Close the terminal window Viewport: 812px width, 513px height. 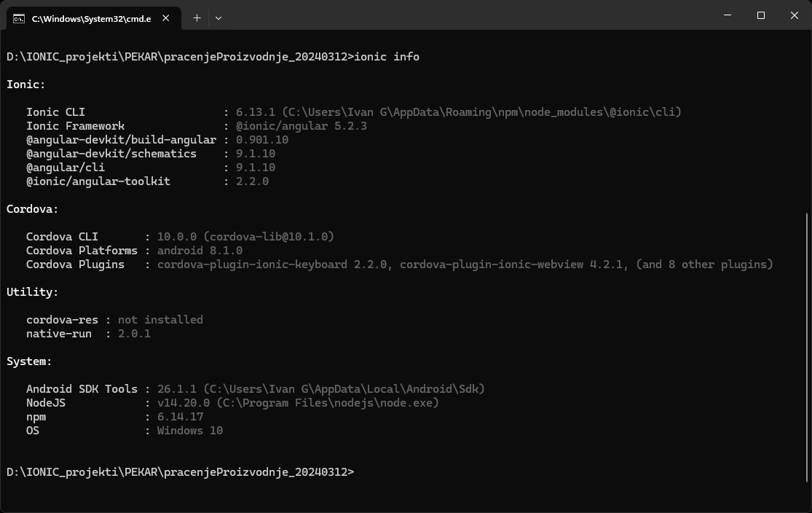(x=795, y=15)
